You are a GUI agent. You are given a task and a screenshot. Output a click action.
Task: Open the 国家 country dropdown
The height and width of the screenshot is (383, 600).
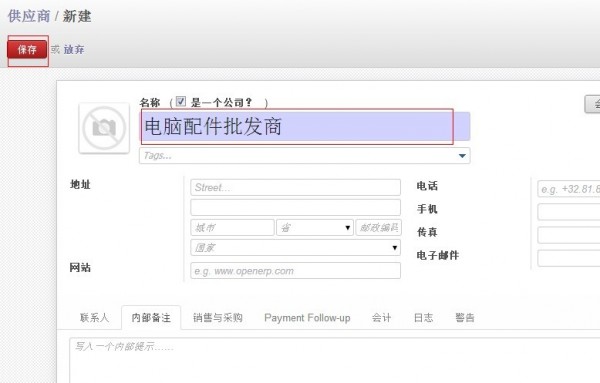[295, 248]
